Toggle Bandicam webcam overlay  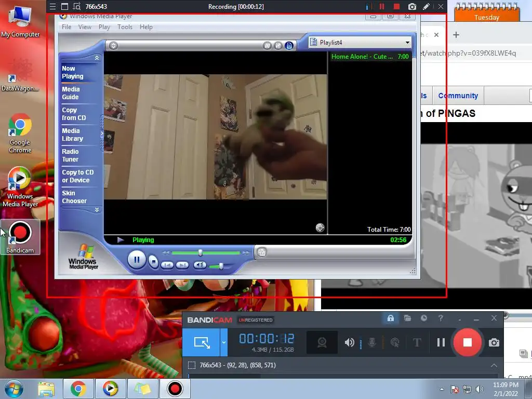pyautogui.click(x=322, y=342)
